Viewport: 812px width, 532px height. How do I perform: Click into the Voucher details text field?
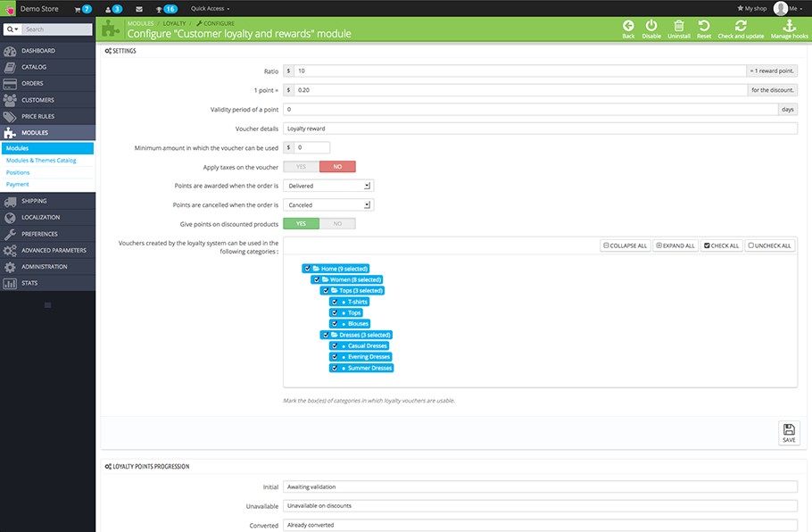point(540,129)
